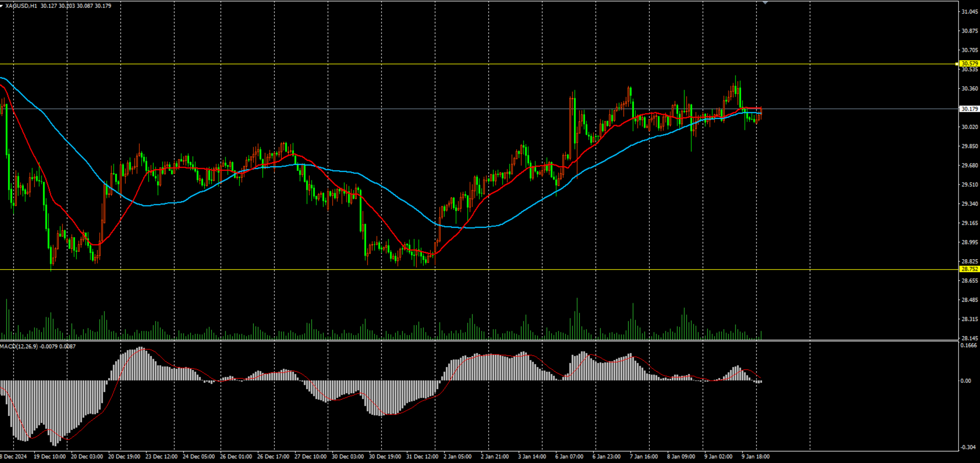Click the 3 Jan 14:00 time label

coord(532,457)
